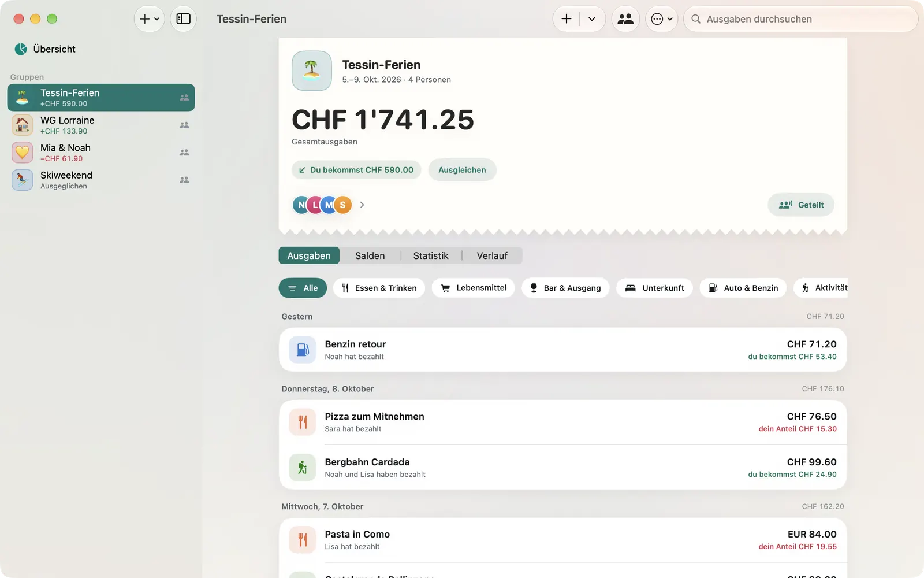This screenshot has width=924, height=578.
Task: Open the Pasta in Como expense
Action: coord(563,540)
